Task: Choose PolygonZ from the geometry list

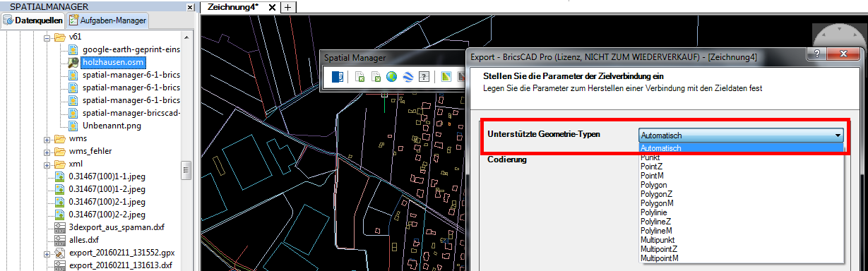Action: (657, 194)
